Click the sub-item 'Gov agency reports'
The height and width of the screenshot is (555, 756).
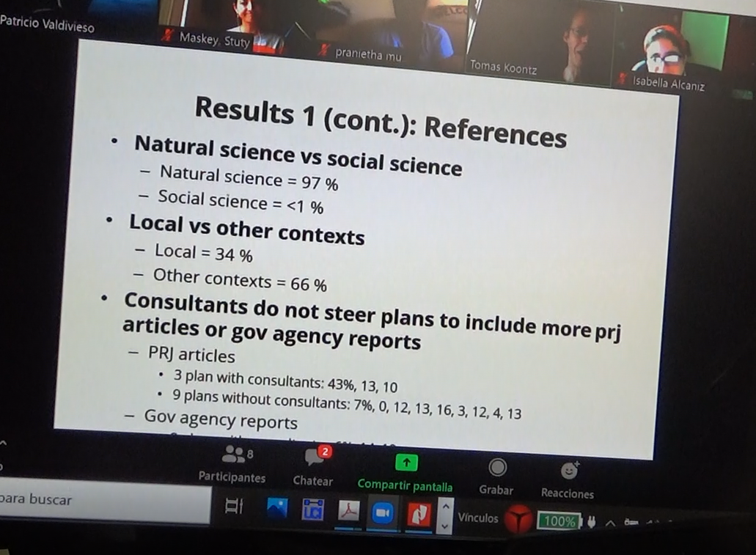point(221,419)
